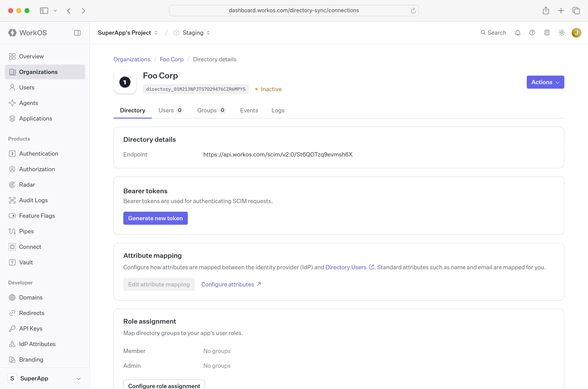Image resolution: width=588 pixels, height=389 pixels.
Task: Click the Pipes icon
Action: click(x=12, y=231)
